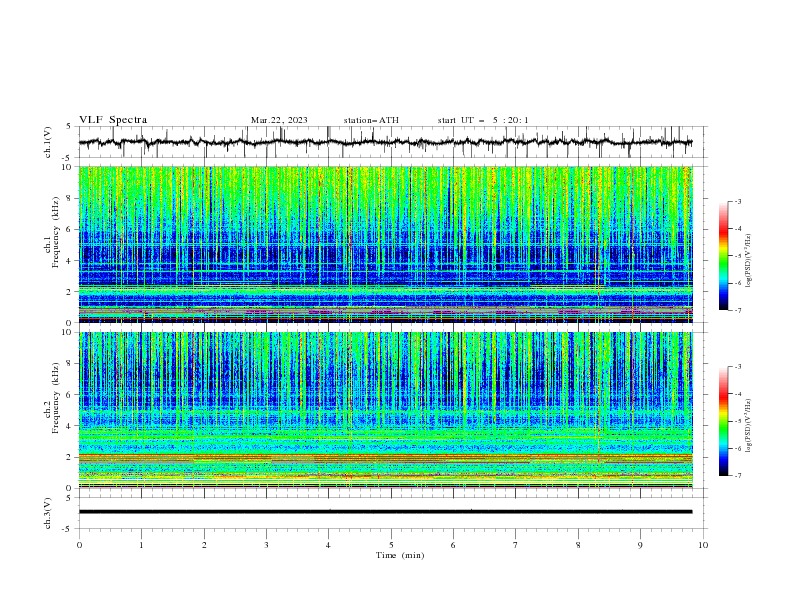Click the ch.2 frequency tick "2"
This screenshot has width=792, height=612.
pos(70,457)
